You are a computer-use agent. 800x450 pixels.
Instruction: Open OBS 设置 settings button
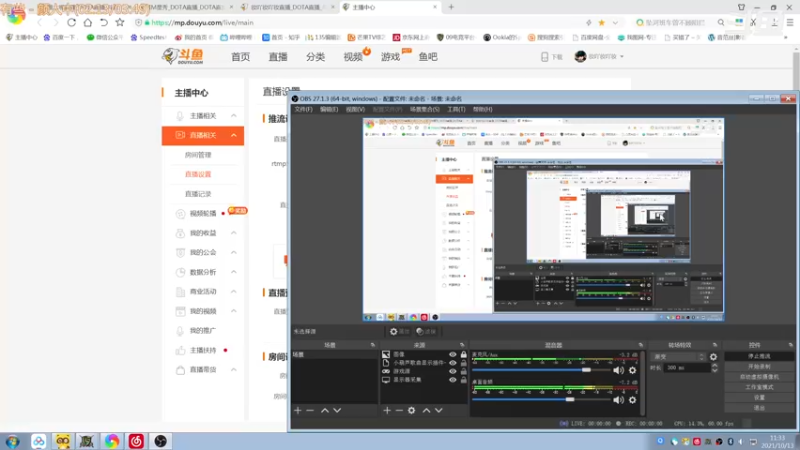pyautogui.click(x=759, y=397)
